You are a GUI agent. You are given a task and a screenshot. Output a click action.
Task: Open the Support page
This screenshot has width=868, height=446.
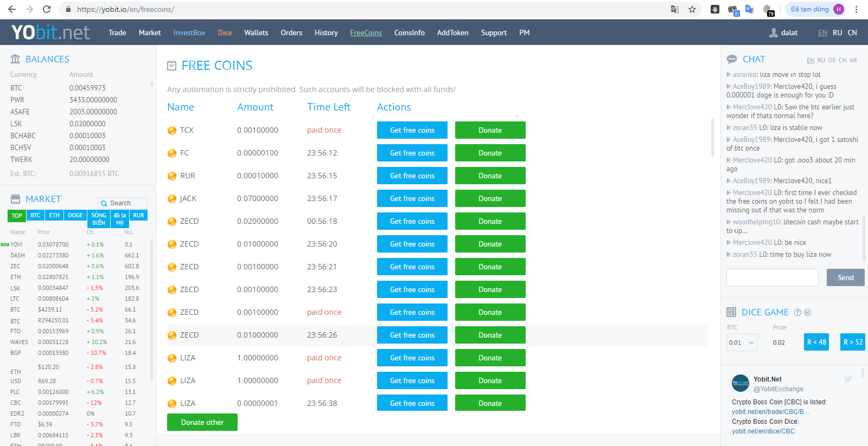tap(494, 33)
